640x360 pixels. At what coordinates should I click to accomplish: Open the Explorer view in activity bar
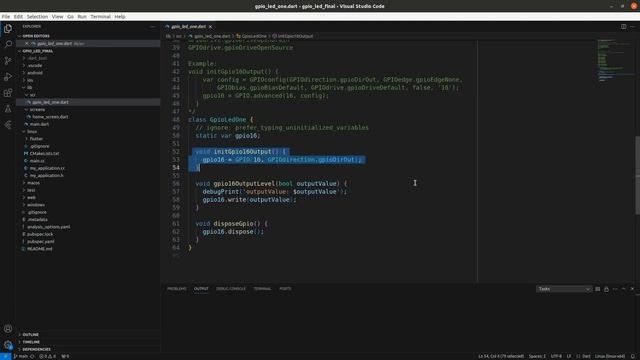[8, 29]
